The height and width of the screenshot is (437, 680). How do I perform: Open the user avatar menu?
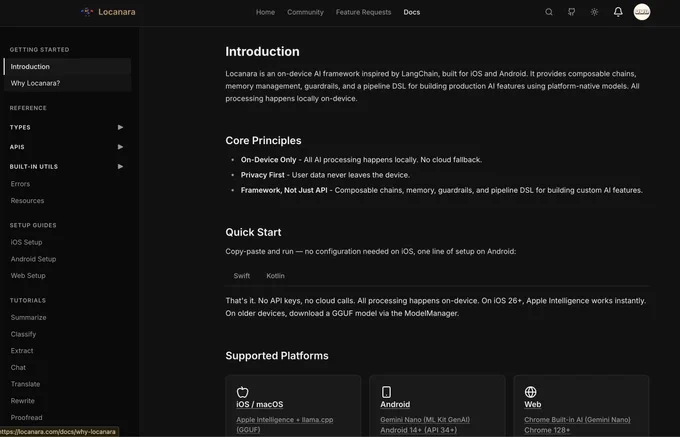[642, 12]
